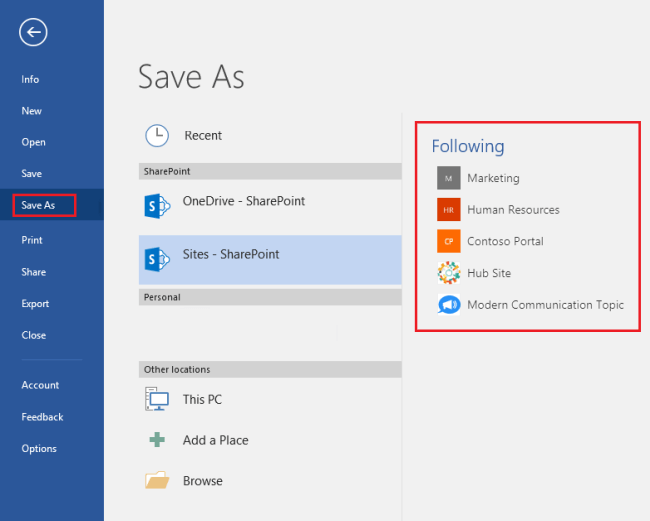
Task: Click the Save As page title
Action: click(x=191, y=77)
